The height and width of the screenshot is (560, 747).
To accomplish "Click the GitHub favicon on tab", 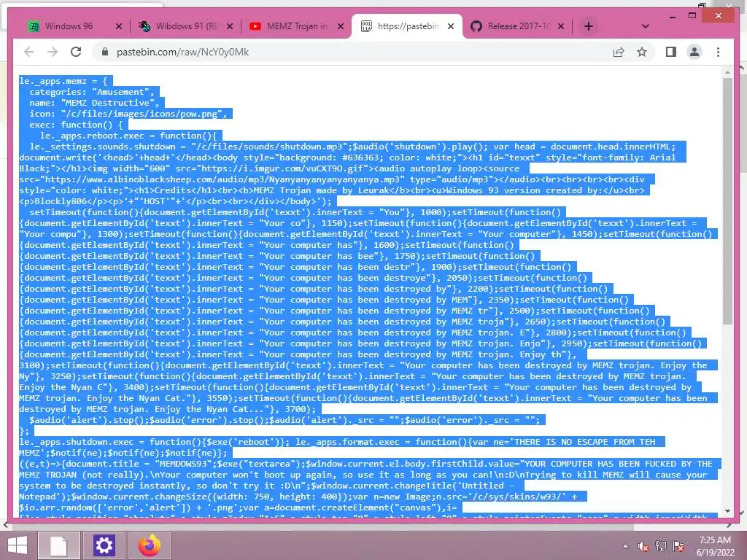I will tap(476, 26).
